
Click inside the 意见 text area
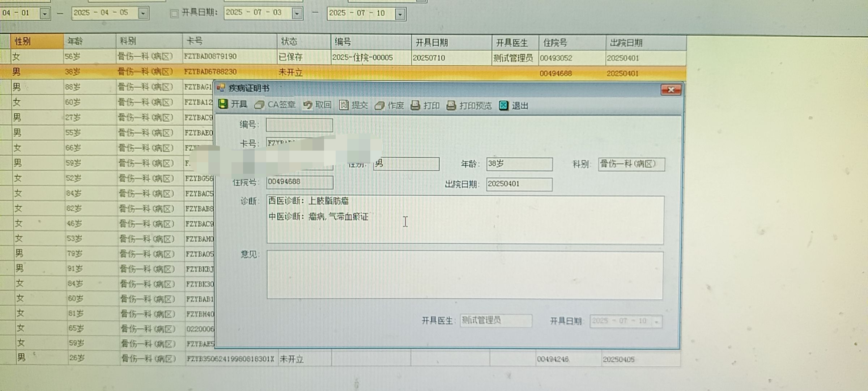click(x=465, y=275)
